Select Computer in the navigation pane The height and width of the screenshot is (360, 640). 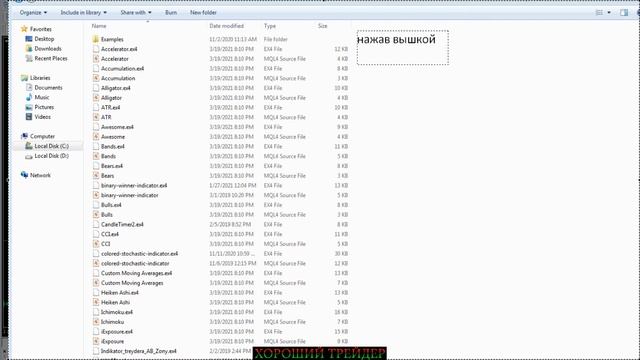(x=42, y=136)
